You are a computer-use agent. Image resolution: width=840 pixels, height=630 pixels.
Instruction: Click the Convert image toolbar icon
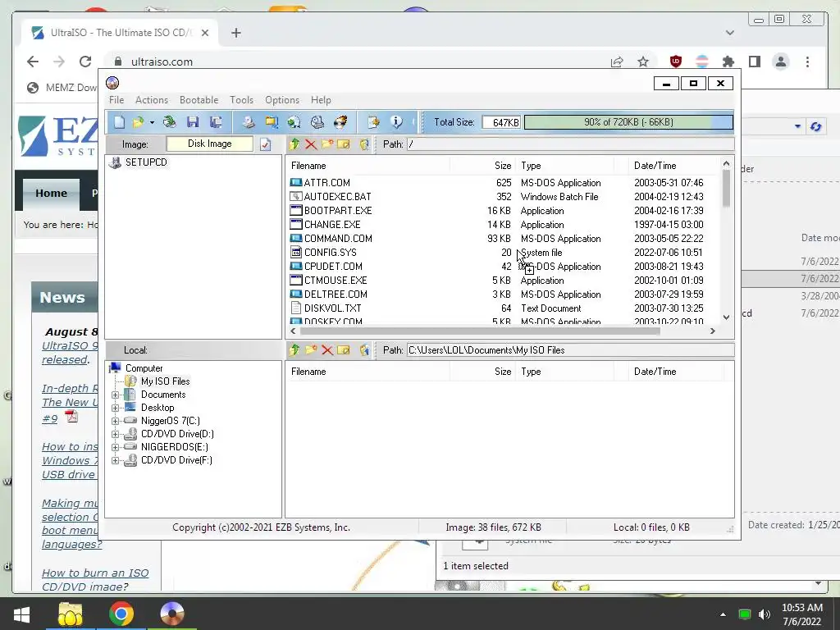click(294, 122)
